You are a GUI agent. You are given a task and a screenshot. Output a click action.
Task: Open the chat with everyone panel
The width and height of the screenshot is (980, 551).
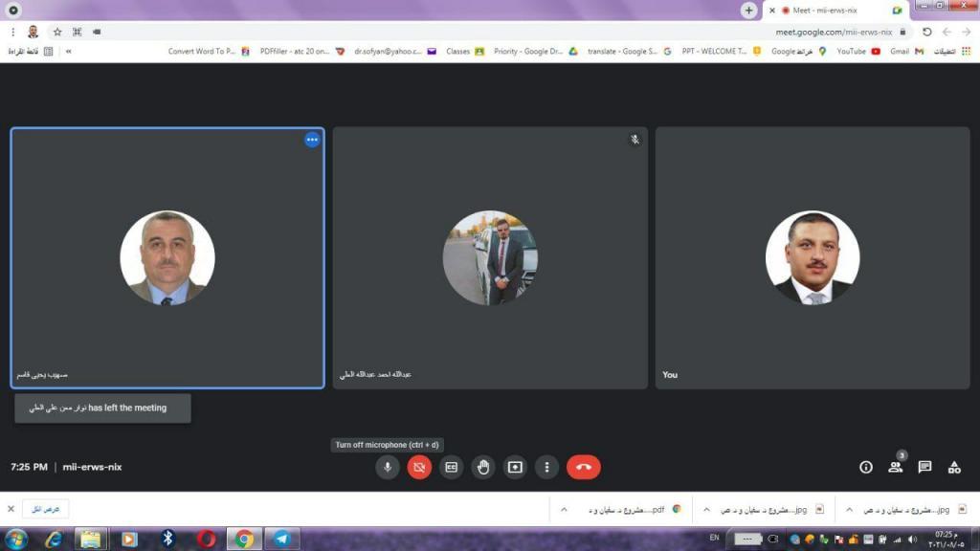tap(924, 467)
